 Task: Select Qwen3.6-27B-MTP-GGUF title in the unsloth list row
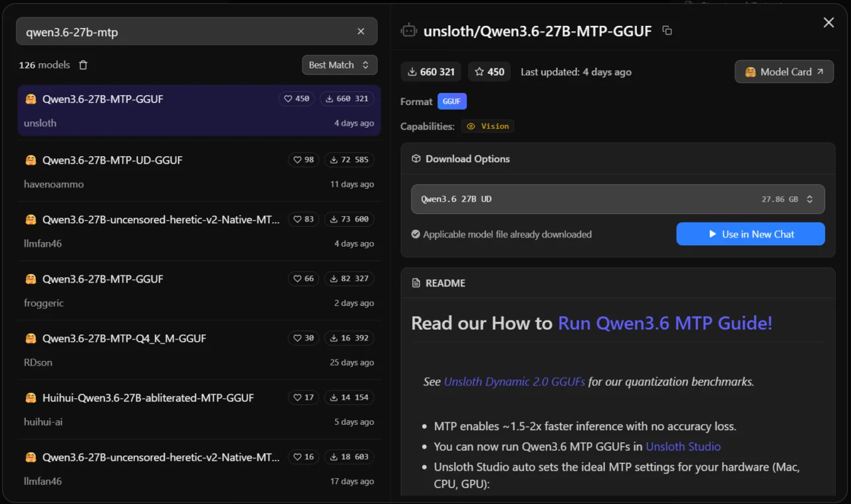click(x=103, y=99)
